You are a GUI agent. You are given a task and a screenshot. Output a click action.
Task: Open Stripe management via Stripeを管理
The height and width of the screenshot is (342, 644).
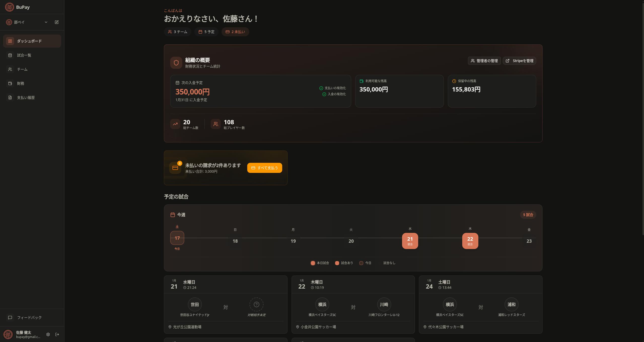[519, 61]
